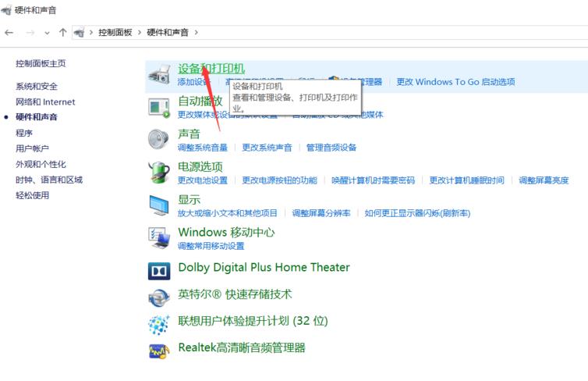Open 设备和打印机 heading link
The height and width of the screenshot is (381, 588).
[x=211, y=69]
